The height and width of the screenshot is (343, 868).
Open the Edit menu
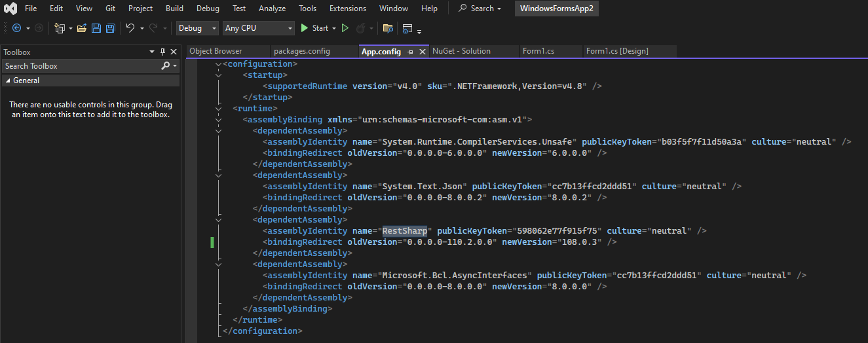(56, 9)
